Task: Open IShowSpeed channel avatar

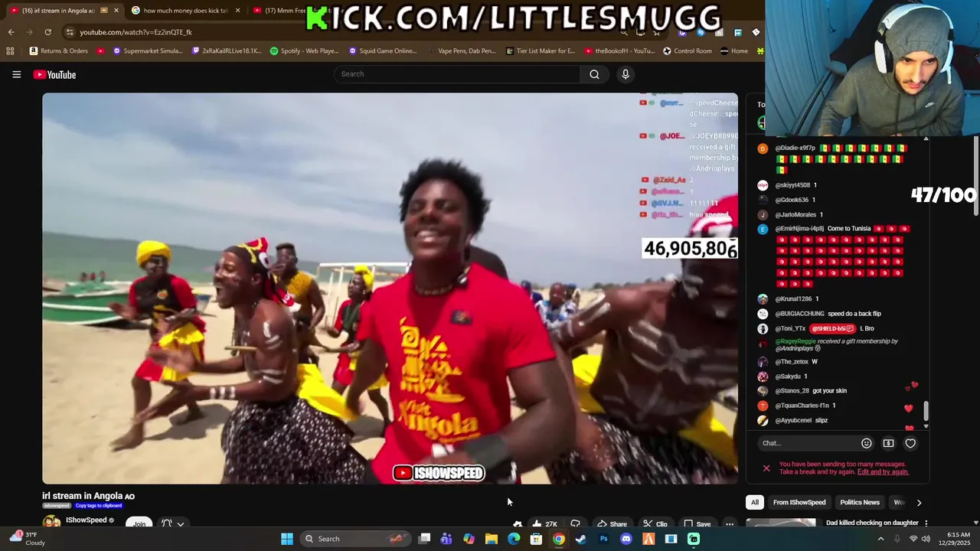Action: pos(51,523)
